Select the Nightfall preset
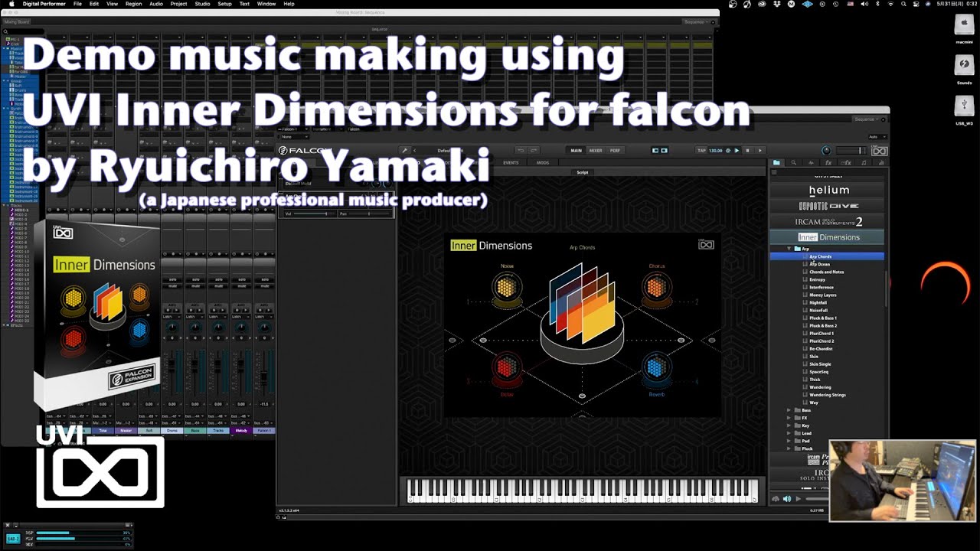Image resolution: width=980 pixels, height=551 pixels. (x=818, y=302)
